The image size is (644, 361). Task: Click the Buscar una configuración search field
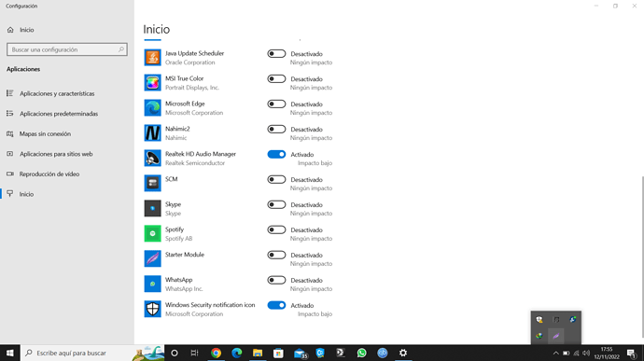(x=67, y=49)
